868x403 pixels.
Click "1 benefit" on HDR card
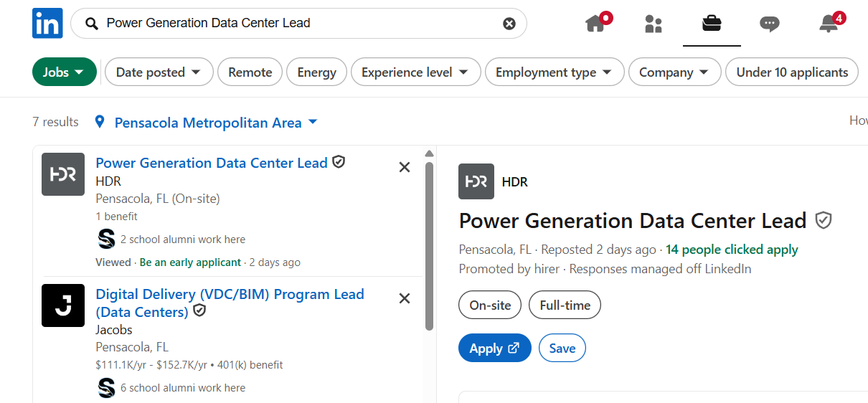[116, 217]
